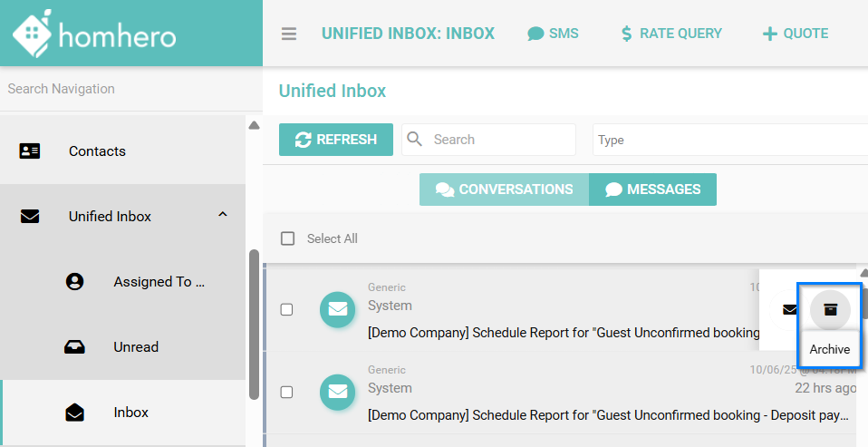Click the SMS button in header
Screen dimensions: 868x447
[553, 34]
